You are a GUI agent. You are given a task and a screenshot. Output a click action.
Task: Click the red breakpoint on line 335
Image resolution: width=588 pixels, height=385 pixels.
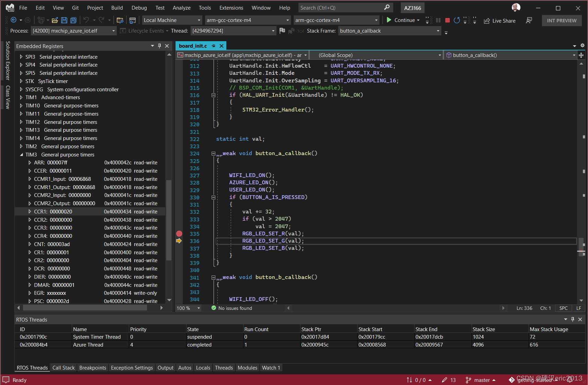click(179, 234)
